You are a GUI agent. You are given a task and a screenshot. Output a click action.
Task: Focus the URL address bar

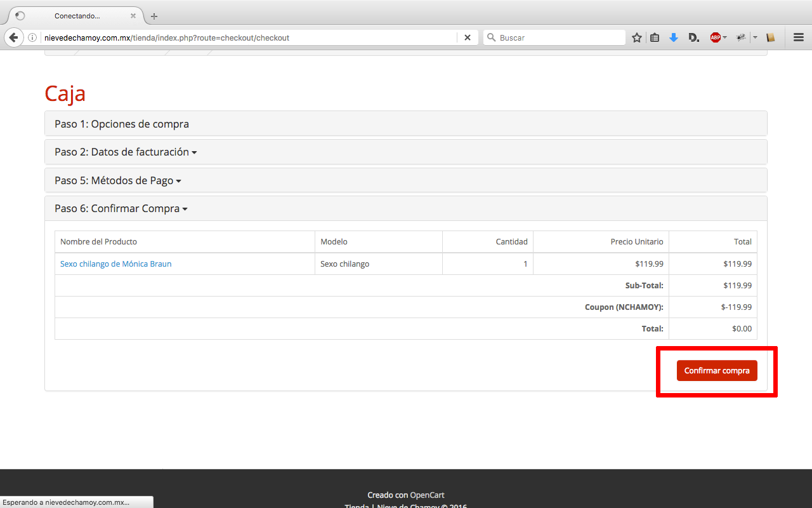click(x=249, y=37)
